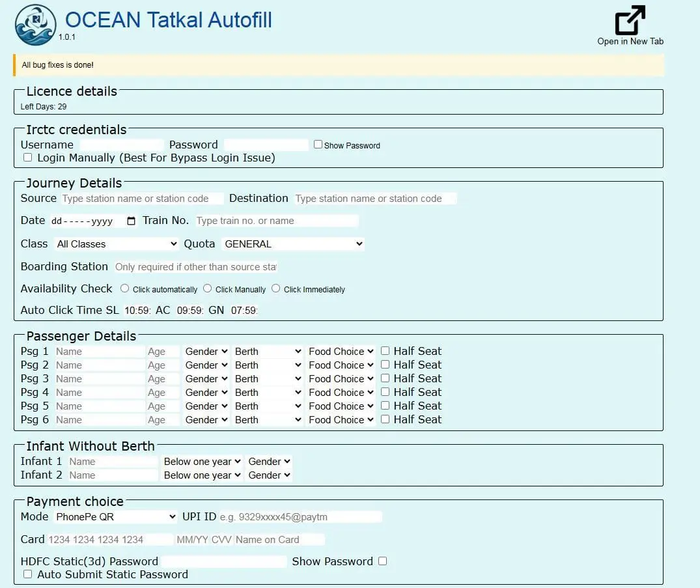Click the OCEAN Tatkal Autofill wave logo

click(35, 25)
